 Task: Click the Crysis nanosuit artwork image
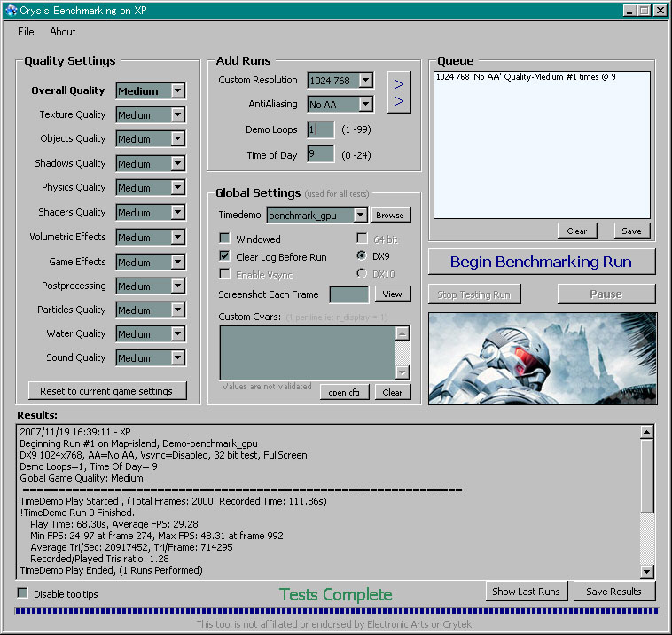[x=543, y=358]
